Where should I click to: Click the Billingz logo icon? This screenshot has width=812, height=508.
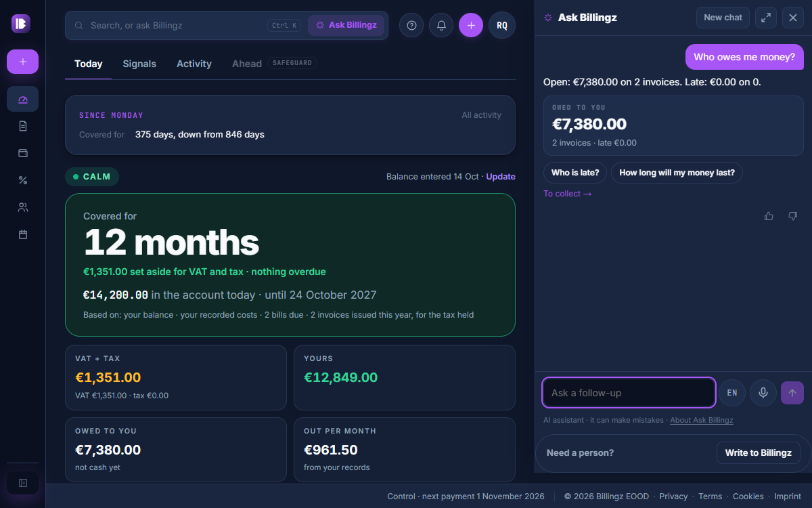21,24
